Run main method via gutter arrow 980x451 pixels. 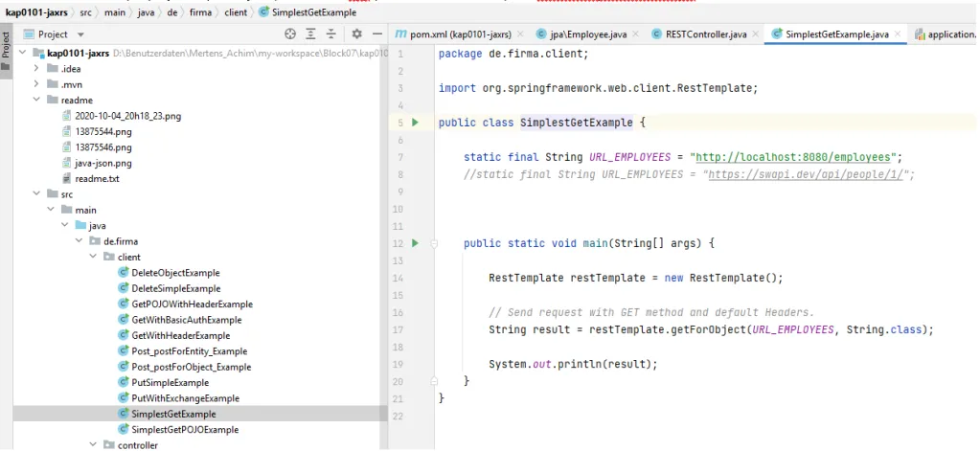pos(415,243)
